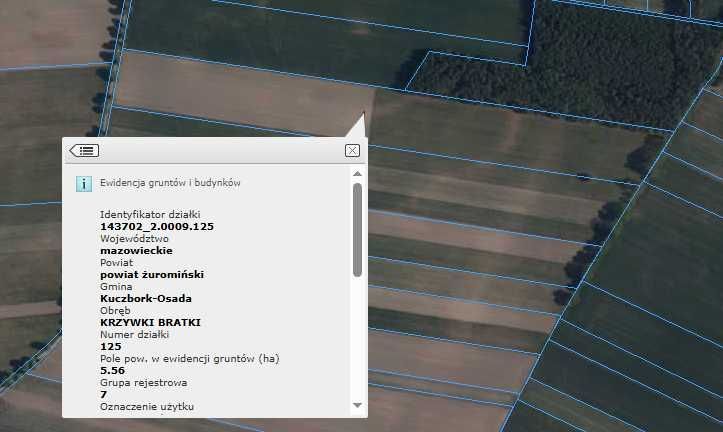
Task: Click the blue info icon
Action: pos(85,184)
